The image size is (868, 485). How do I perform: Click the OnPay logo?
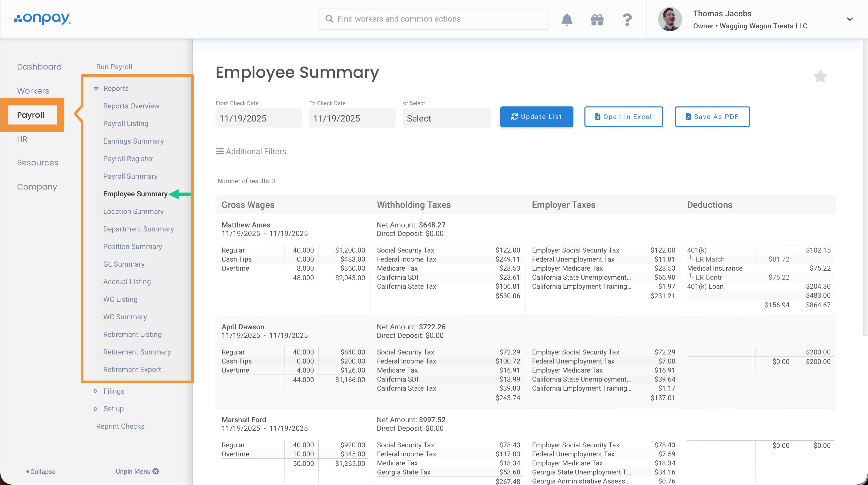click(42, 19)
